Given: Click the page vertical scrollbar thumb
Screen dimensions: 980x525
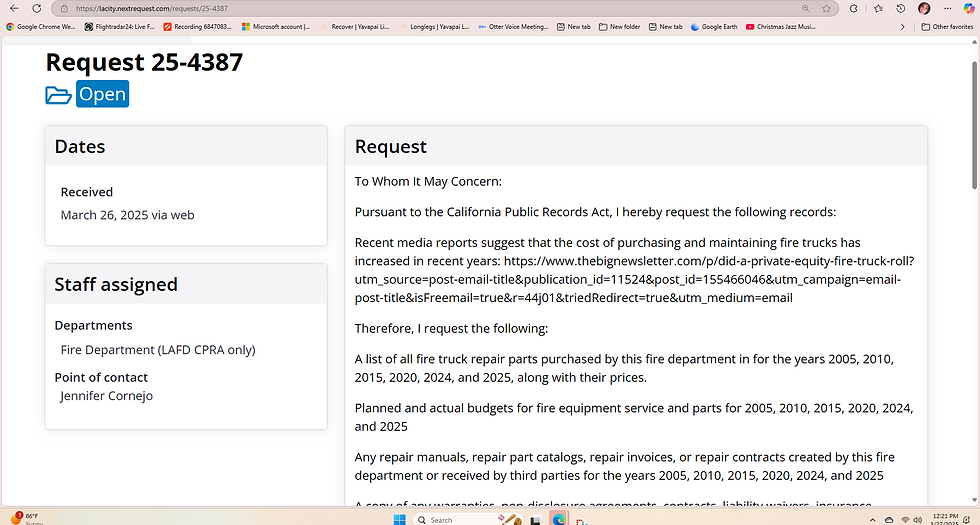Looking at the screenshot, I should pyautogui.click(x=974, y=125).
